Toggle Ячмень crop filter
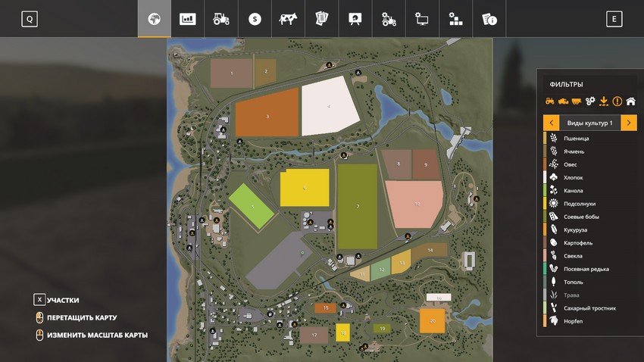 (x=589, y=151)
